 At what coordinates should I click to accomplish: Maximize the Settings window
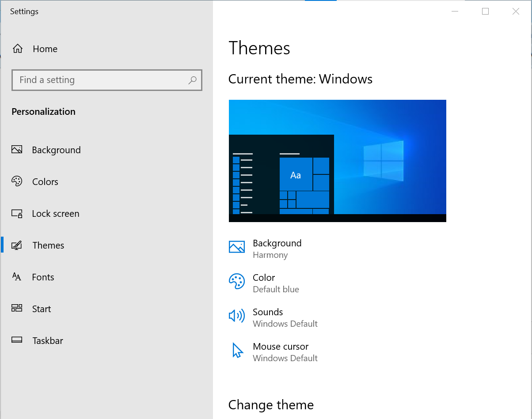[x=485, y=11]
